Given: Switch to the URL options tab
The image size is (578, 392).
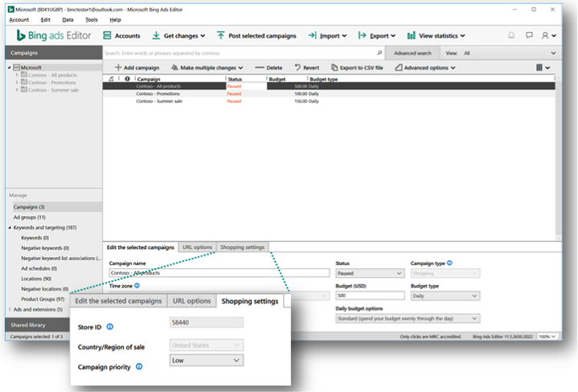Looking at the screenshot, I should 197,247.
